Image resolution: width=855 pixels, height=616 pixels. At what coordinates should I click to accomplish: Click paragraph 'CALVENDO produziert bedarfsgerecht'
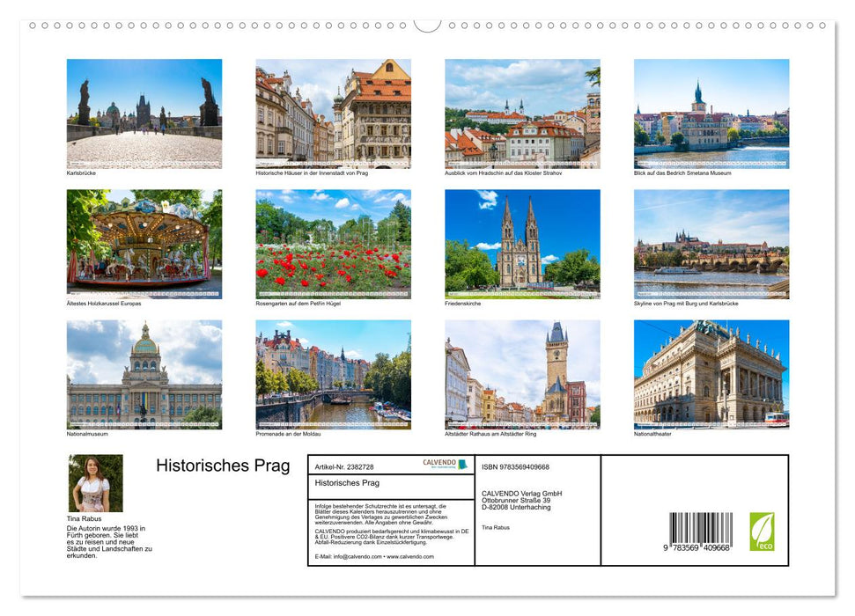coord(392,537)
